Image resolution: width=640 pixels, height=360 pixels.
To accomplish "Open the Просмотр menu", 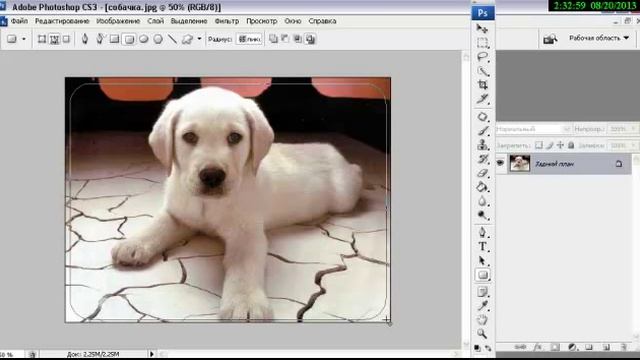I will click(262, 21).
